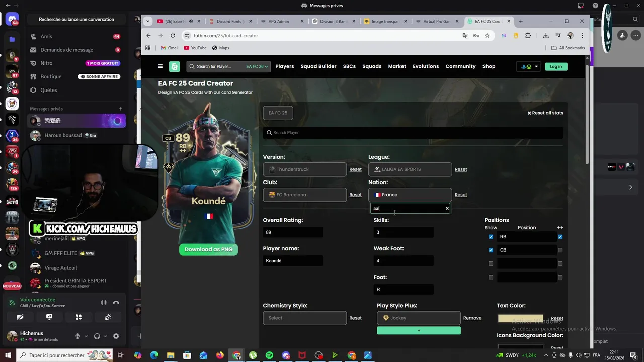Screen dimensions: 644x362
Task: Click the Overall Rating input field
Action: click(293, 232)
